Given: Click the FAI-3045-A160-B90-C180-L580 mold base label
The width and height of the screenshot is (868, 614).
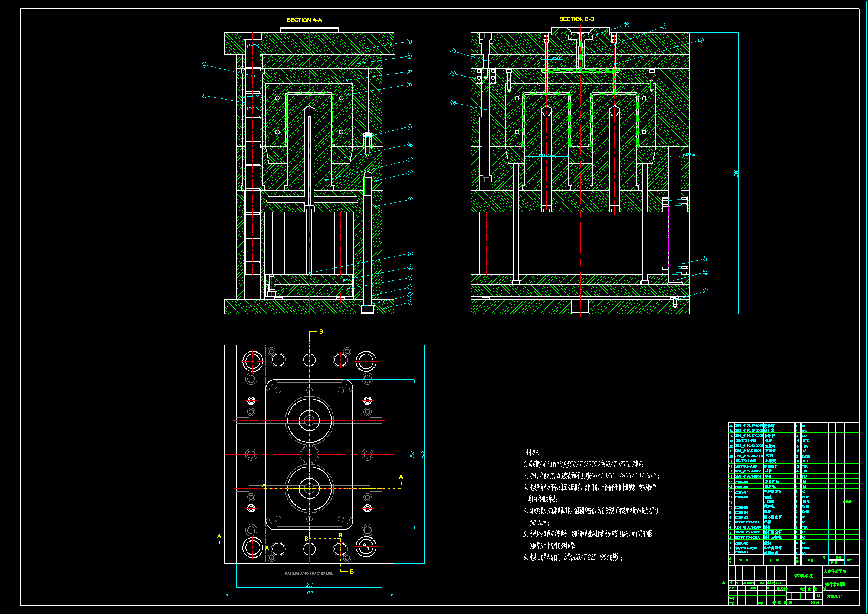Looking at the screenshot, I should (309, 574).
